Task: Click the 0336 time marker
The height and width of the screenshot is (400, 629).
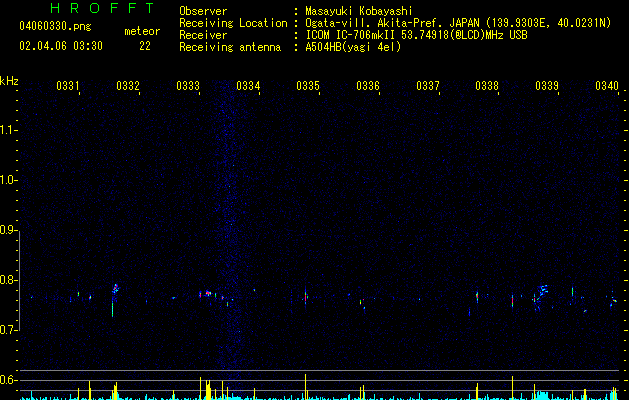Action: (368, 86)
